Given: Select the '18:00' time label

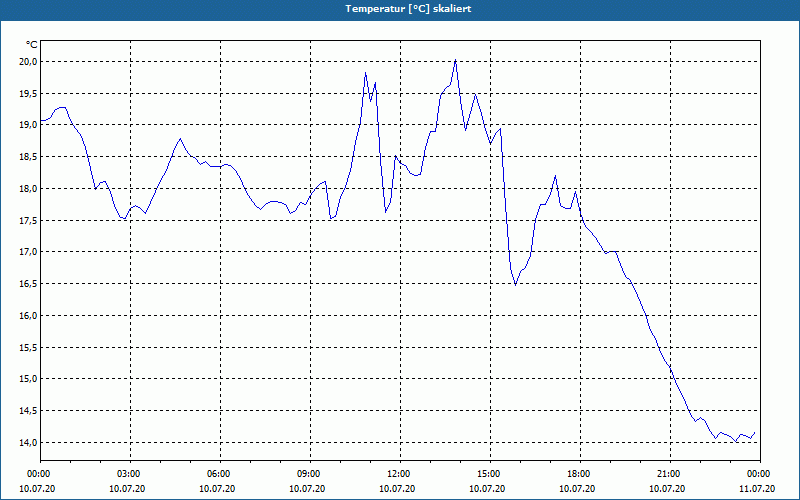Looking at the screenshot, I should click(x=580, y=474).
